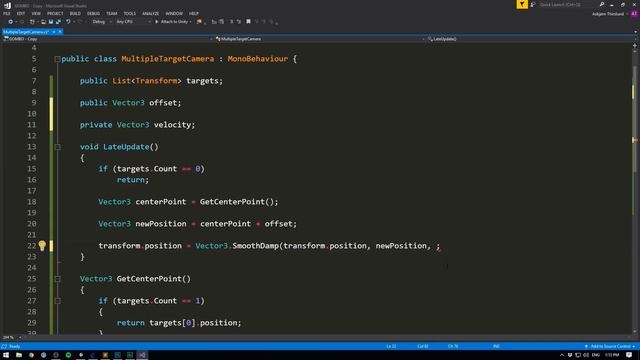Open the ANALYZE menu
640x360 pixels.
(x=151, y=13)
